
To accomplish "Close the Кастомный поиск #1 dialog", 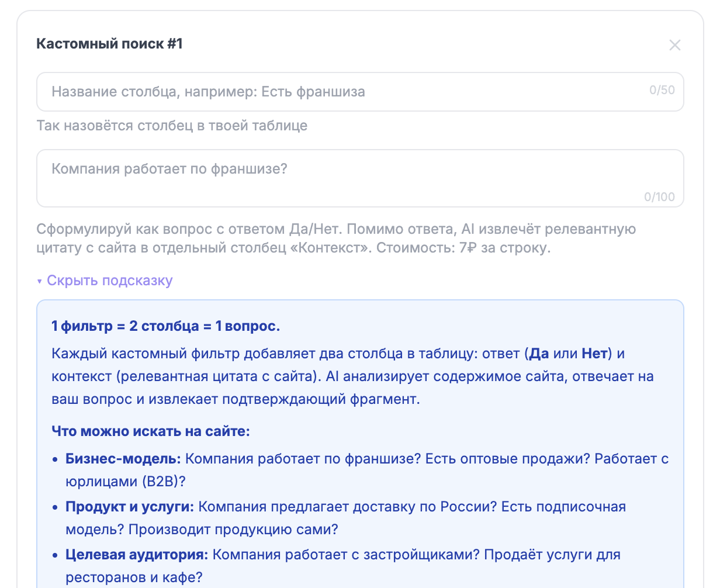I will tap(675, 45).
